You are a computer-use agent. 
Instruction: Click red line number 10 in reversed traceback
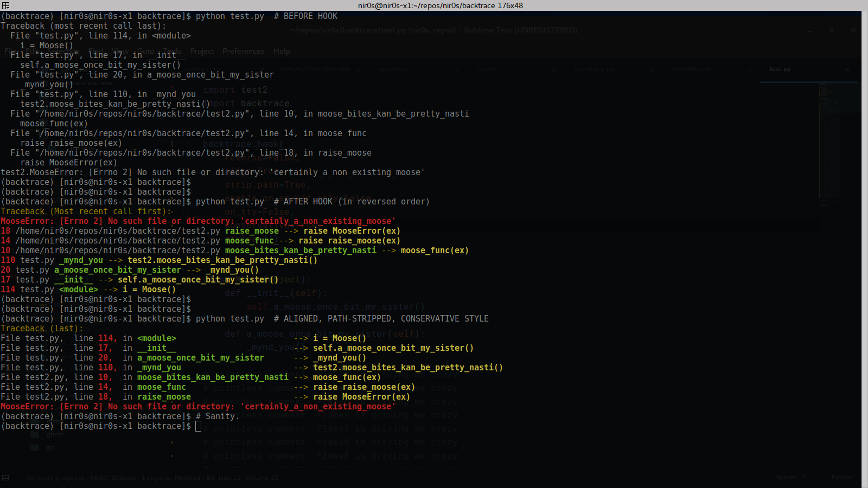click(5, 251)
